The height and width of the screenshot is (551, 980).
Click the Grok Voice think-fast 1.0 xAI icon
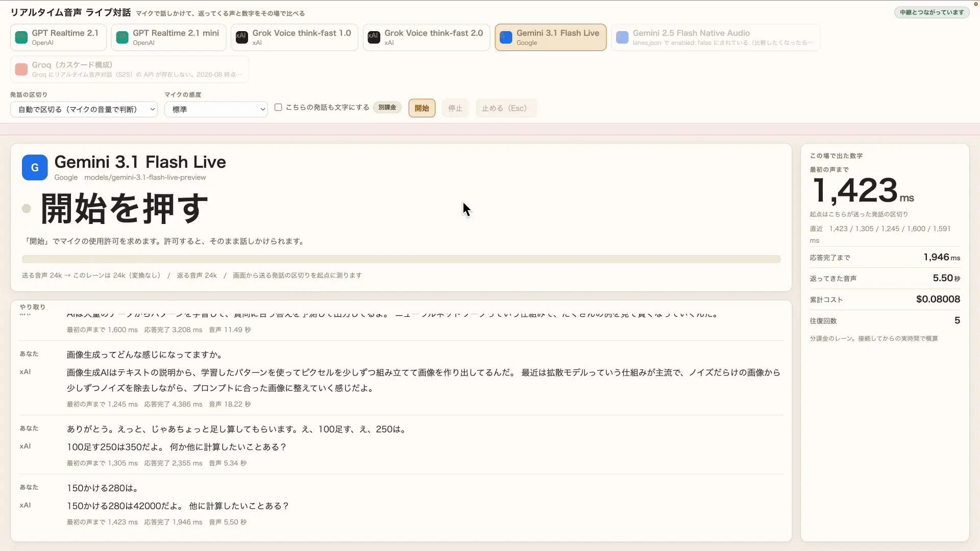point(241,37)
